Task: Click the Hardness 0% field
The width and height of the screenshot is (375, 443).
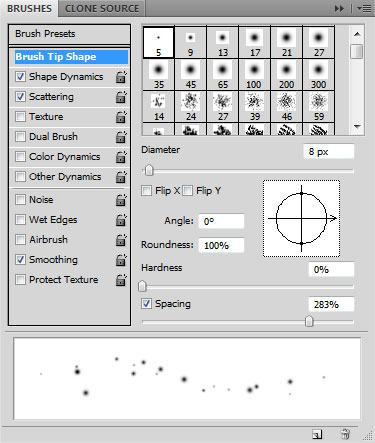Action: click(331, 269)
